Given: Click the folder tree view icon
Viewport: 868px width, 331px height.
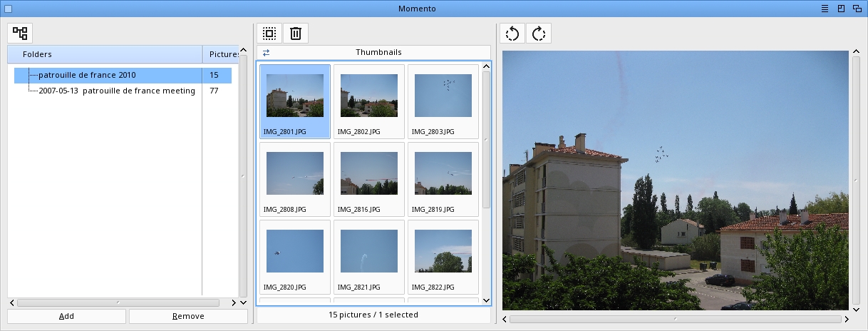Looking at the screenshot, I should click(x=20, y=33).
